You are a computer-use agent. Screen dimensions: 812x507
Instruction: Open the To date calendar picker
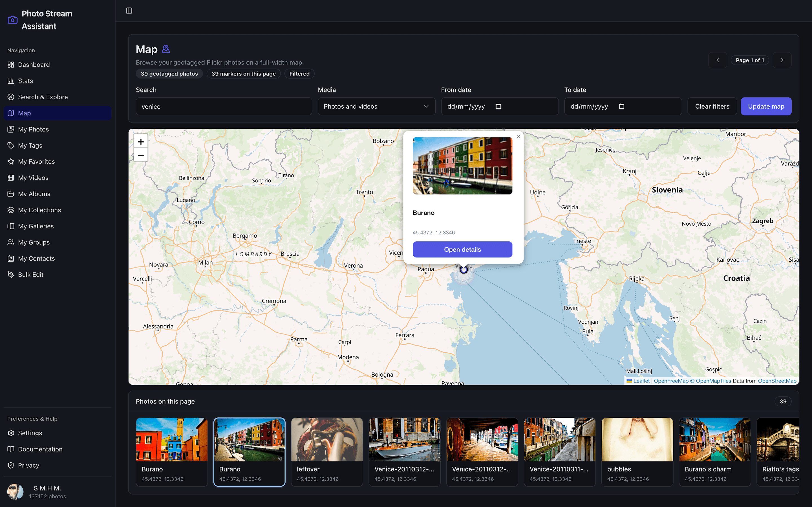622,106
